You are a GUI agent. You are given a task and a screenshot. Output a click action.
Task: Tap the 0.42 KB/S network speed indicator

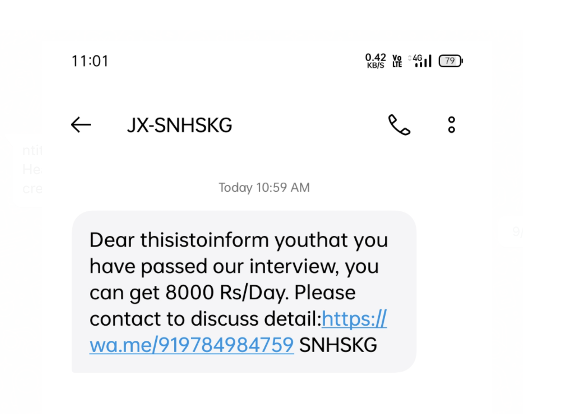click(x=376, y=61)
